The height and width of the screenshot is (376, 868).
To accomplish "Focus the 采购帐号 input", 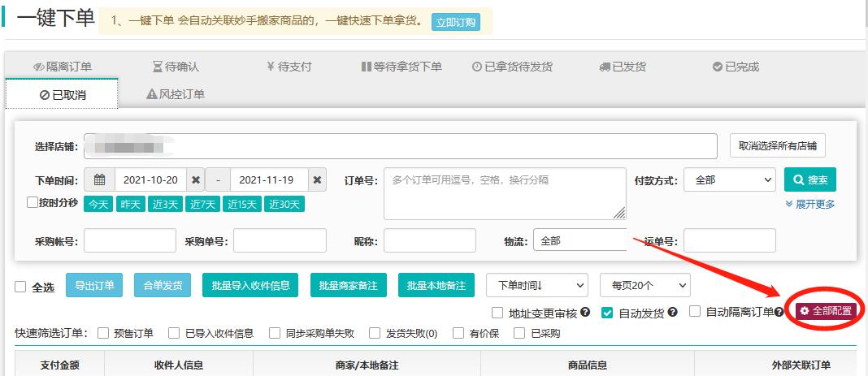I will (x=130, y=240).
